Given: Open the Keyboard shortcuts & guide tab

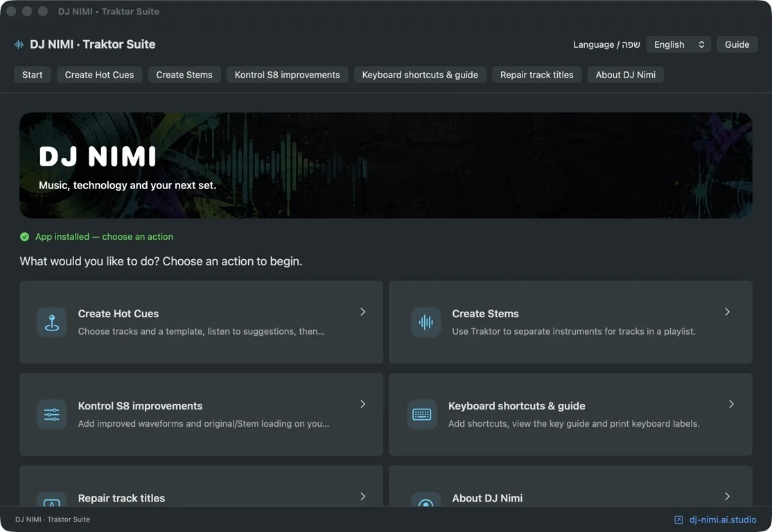Looking at the screenshot, I should [x=420, y=75].
